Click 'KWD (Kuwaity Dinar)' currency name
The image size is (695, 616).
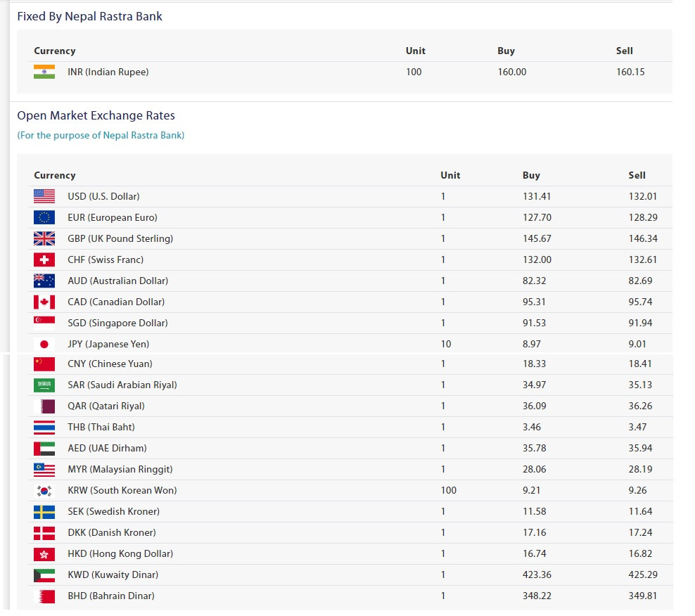(113, 575)
